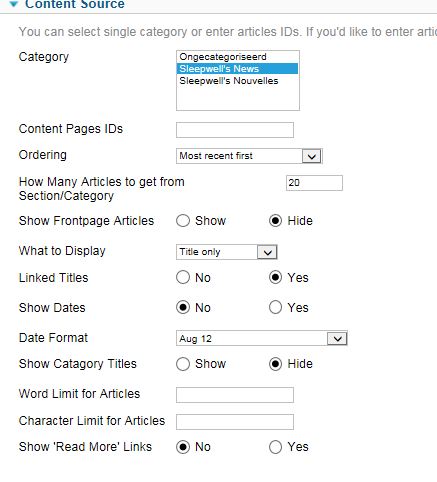Select Show for Frontpage Articles
Screen dimensions: 437x482
tap(183, 221)
